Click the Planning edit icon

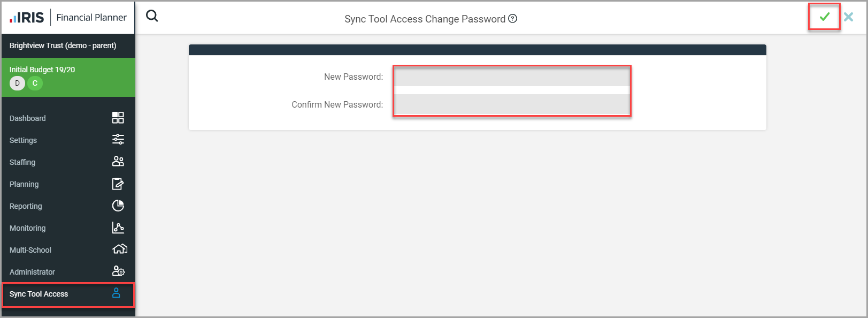[x=118, y=184]
